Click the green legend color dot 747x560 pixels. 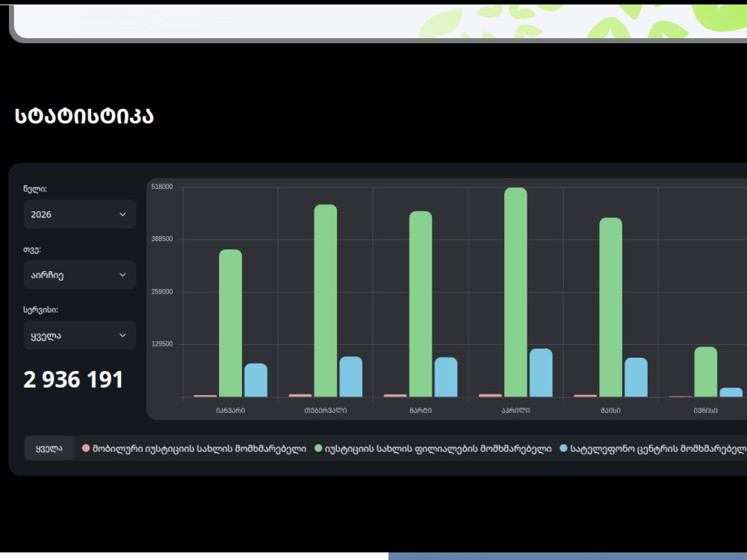click(318, 448)
